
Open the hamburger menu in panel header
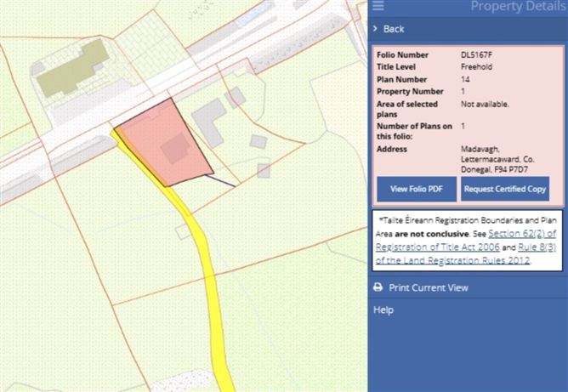point(378,7)
